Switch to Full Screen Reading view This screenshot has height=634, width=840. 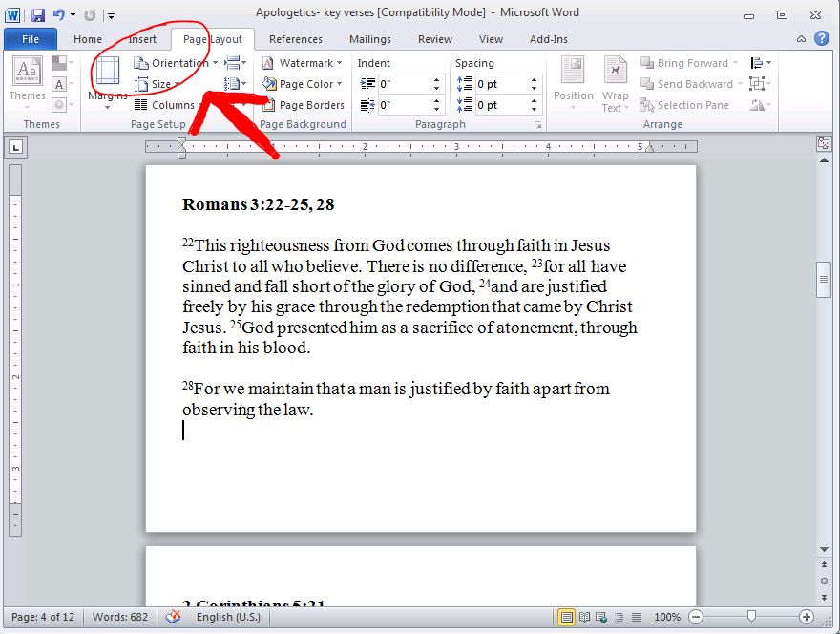(584, 617)
